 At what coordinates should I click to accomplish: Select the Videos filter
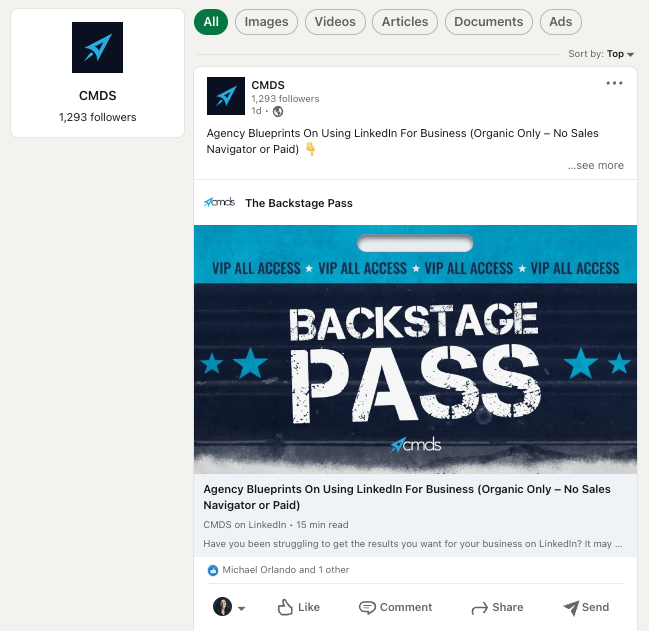[x=335, y=22]
